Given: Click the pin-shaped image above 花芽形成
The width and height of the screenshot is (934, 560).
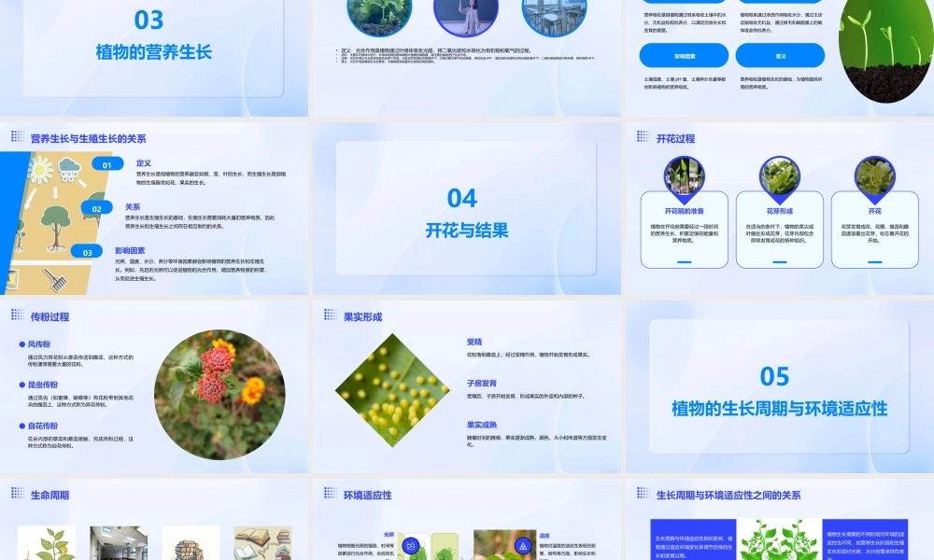Looking at the screenshot, I should [x=779, y=180].
